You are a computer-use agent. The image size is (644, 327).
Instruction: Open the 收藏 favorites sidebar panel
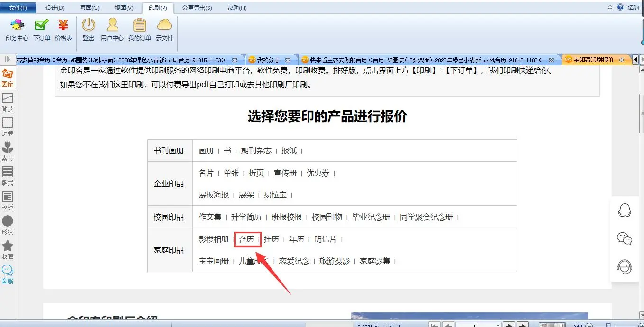click(7, 250)
